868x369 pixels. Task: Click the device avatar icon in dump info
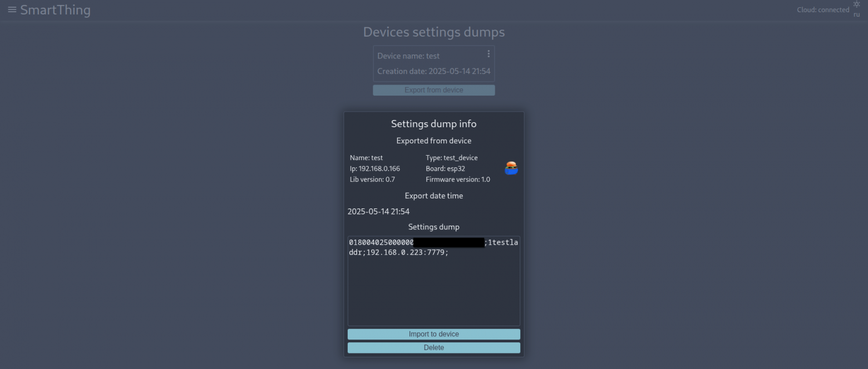511,168
